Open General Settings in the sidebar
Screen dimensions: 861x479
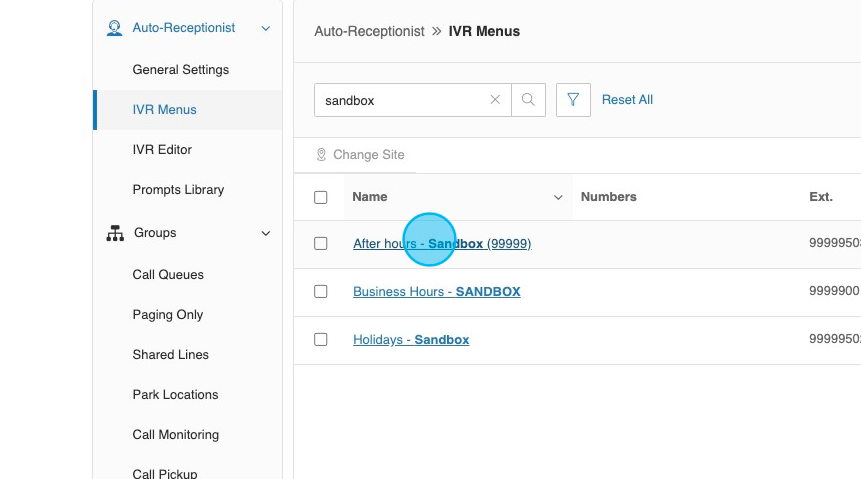181,70
